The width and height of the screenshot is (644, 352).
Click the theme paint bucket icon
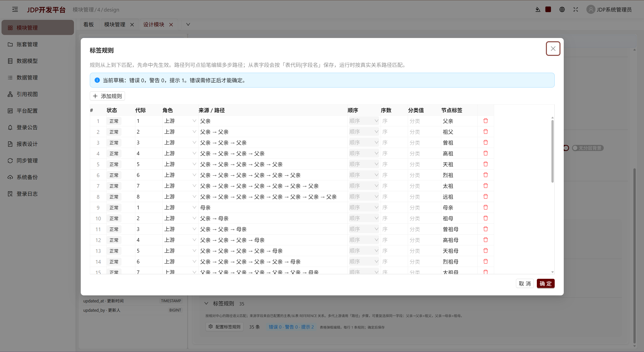click(x=538, y=10)
